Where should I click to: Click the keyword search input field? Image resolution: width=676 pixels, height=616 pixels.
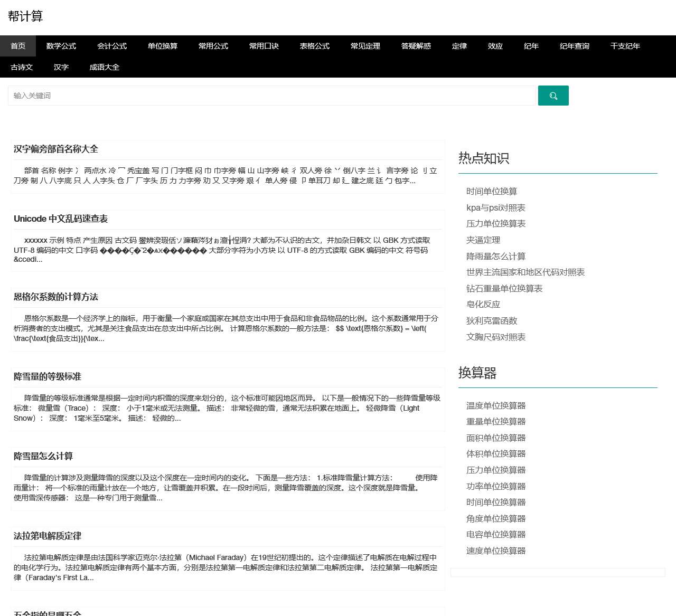[272, 96]
